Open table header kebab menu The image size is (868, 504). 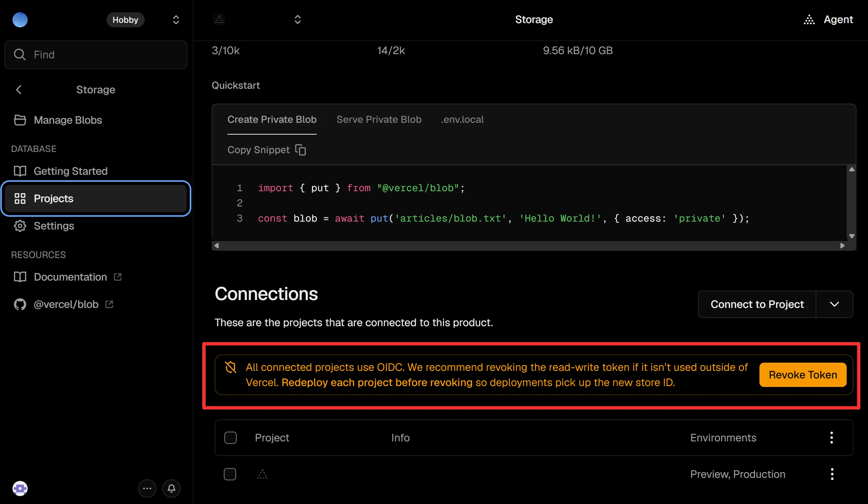click(x=832, y=437)
